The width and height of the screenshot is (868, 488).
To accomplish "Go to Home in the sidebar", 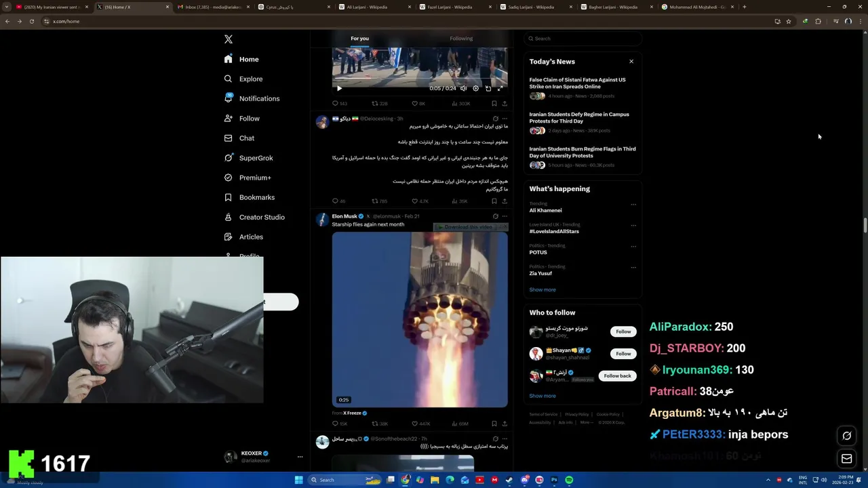I will click(x=241, y=59).
